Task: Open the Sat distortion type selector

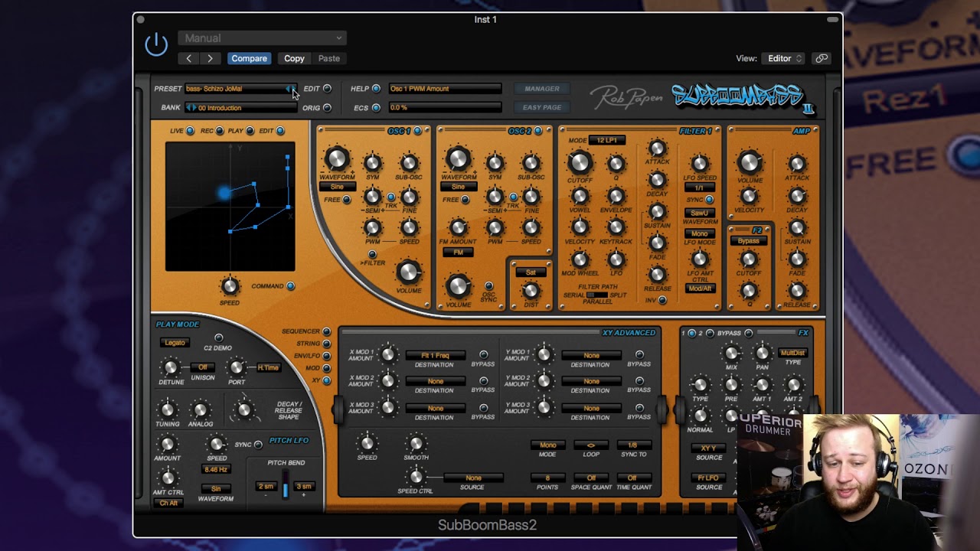Action: click(531, 272)
